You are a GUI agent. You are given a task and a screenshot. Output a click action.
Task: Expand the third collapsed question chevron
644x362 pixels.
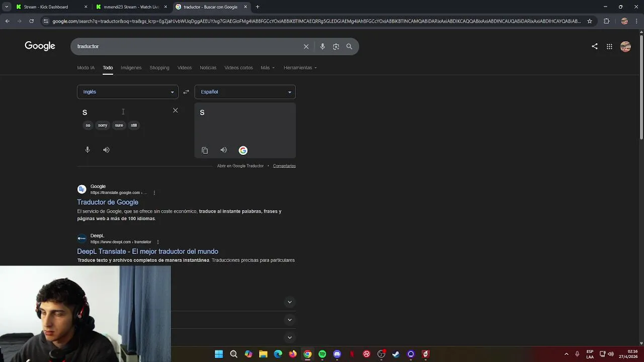pyautogui.click(x=289, y=337)
